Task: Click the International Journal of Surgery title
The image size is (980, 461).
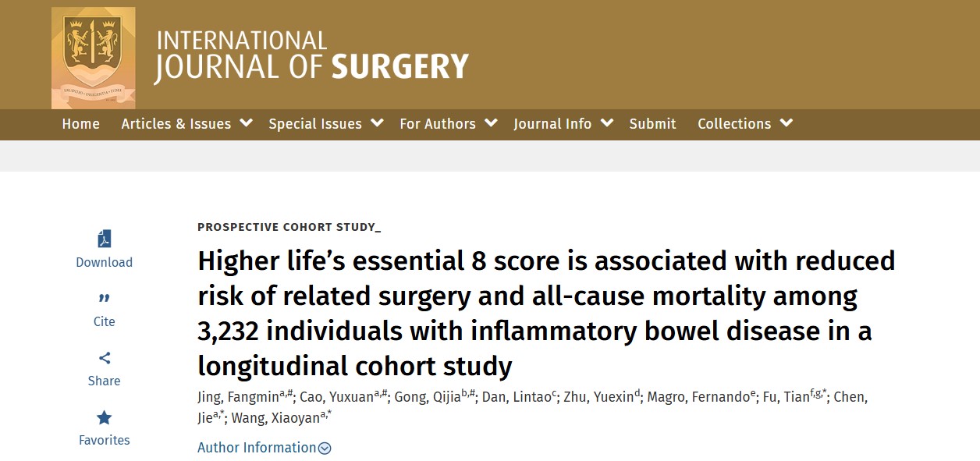Action: pos(311,56)
